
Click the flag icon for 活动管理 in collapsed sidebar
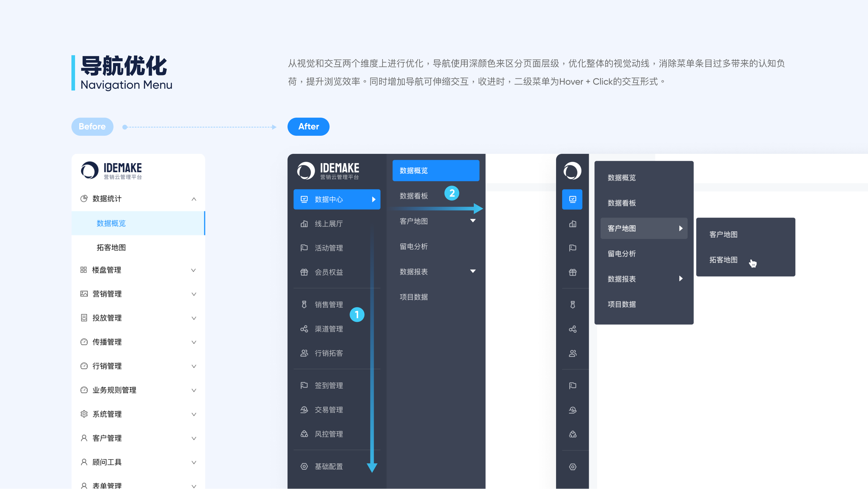click(573, 248)
